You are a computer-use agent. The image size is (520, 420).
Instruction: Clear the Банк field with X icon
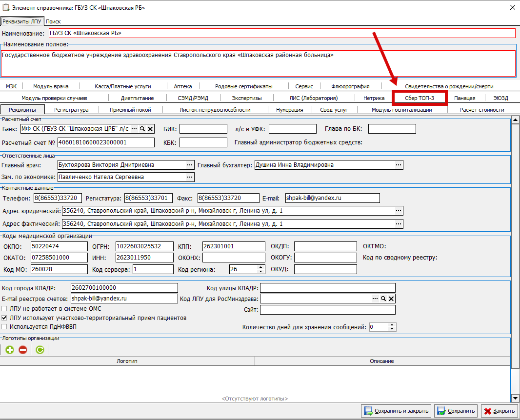pyautogui.click(x=150, y=129)
